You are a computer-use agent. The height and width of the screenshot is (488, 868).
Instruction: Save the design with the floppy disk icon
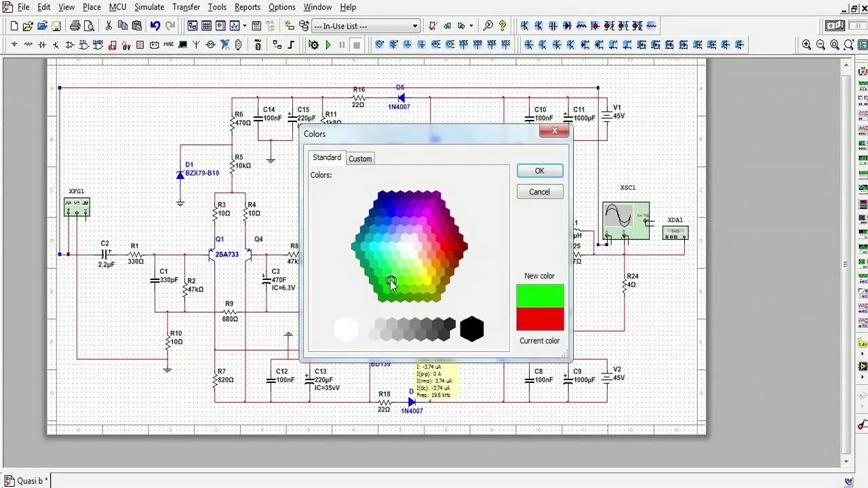pyautogui.click(x=56, y=26)
